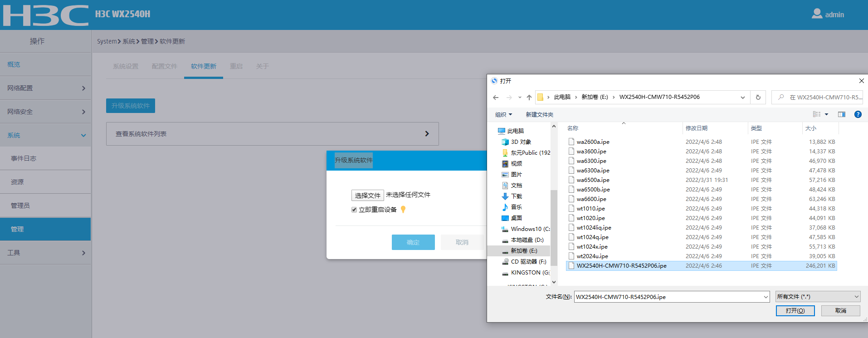Image resolution: width=868 pixels, height=338 pixels.
Task: Go back with the file dialog back arrow
Action: [496, 98]
